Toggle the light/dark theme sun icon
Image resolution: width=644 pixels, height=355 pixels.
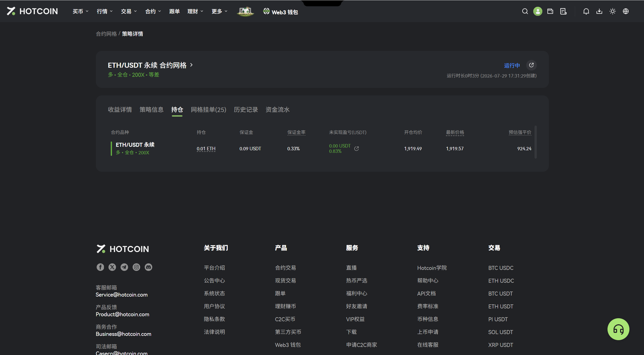(613, 11)
